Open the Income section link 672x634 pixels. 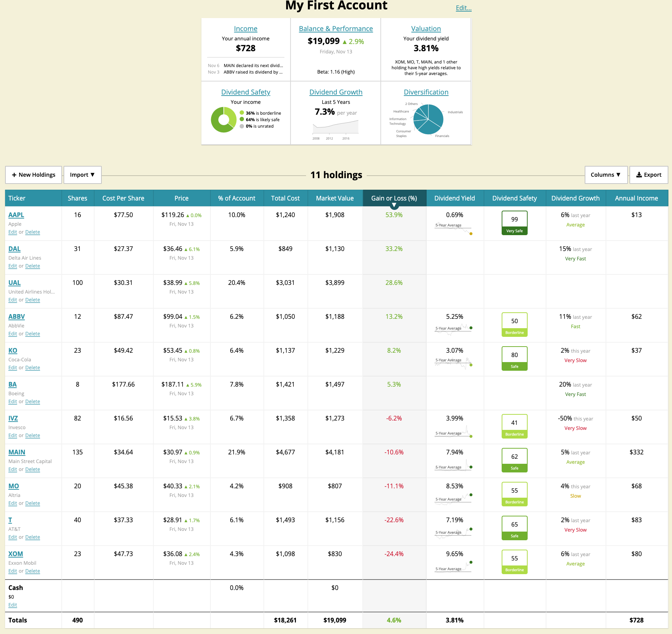[246, 28]
